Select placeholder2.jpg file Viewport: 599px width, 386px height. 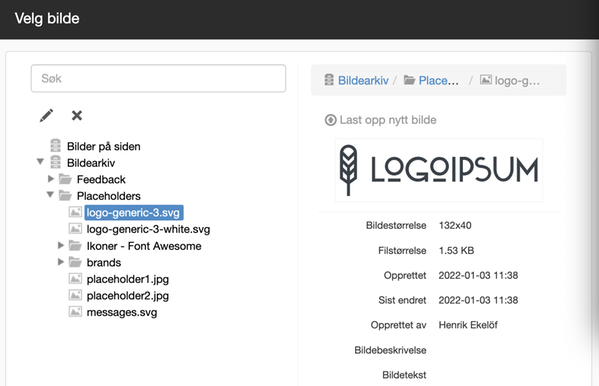(x=128, y=295)
